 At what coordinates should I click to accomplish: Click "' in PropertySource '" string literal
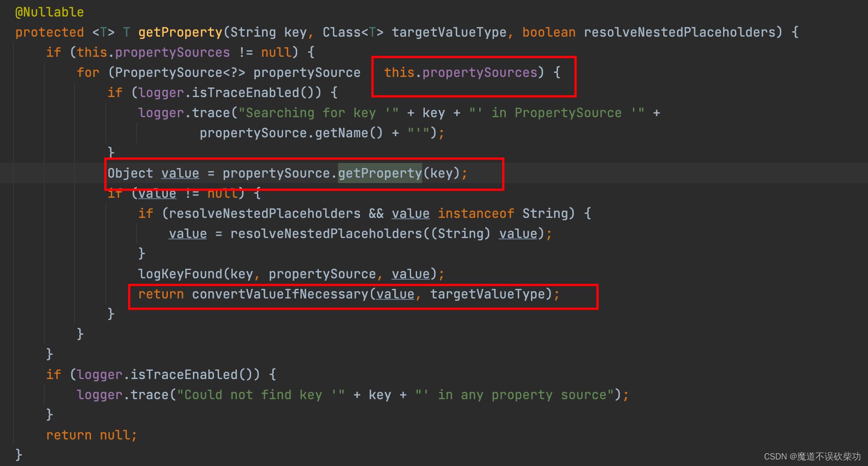click(557, 113)
